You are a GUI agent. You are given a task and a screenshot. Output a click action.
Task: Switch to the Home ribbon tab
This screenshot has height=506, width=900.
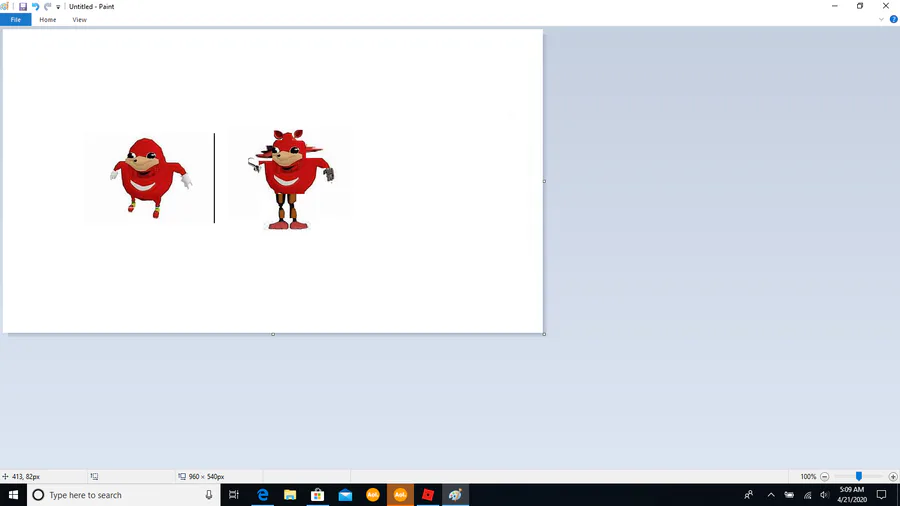click(x=48, y=20)
